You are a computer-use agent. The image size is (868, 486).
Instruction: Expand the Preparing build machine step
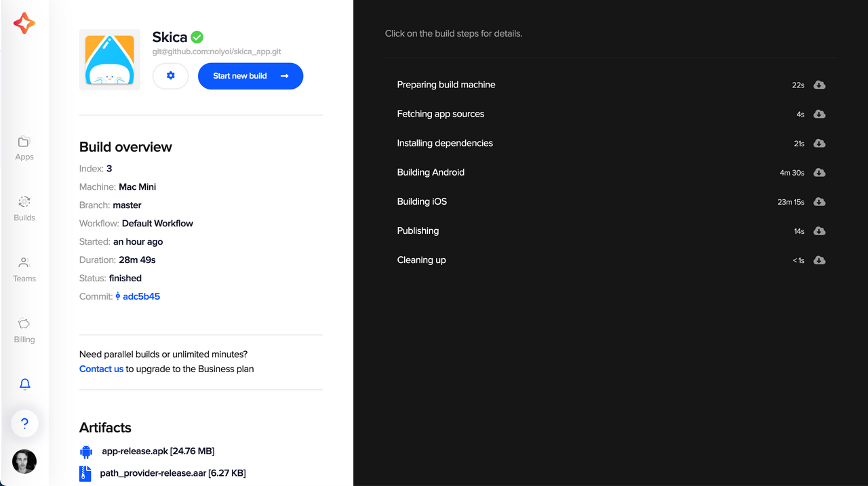point(611,85)
